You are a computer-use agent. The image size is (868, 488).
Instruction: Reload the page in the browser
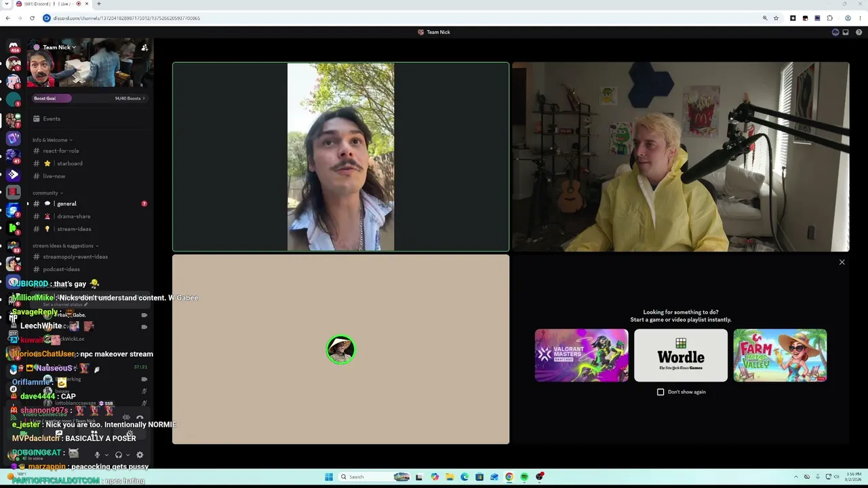point(32,18)
